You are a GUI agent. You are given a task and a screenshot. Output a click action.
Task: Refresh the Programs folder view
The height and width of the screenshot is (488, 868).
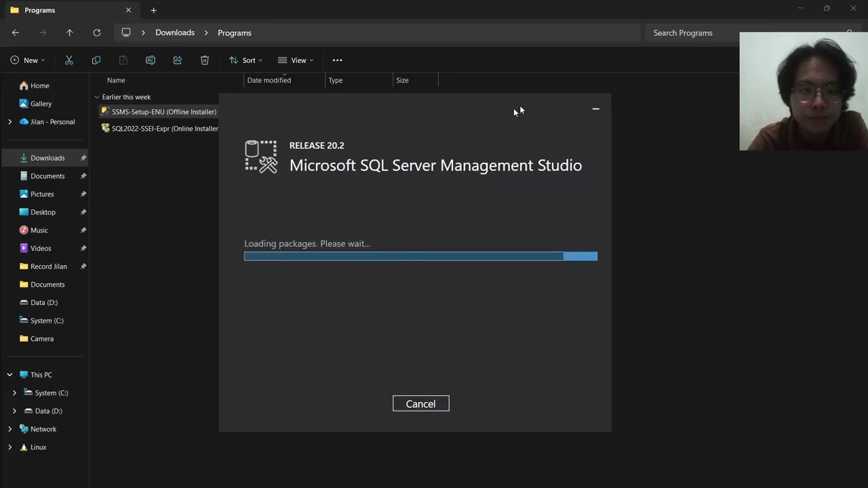coord(96,33)
